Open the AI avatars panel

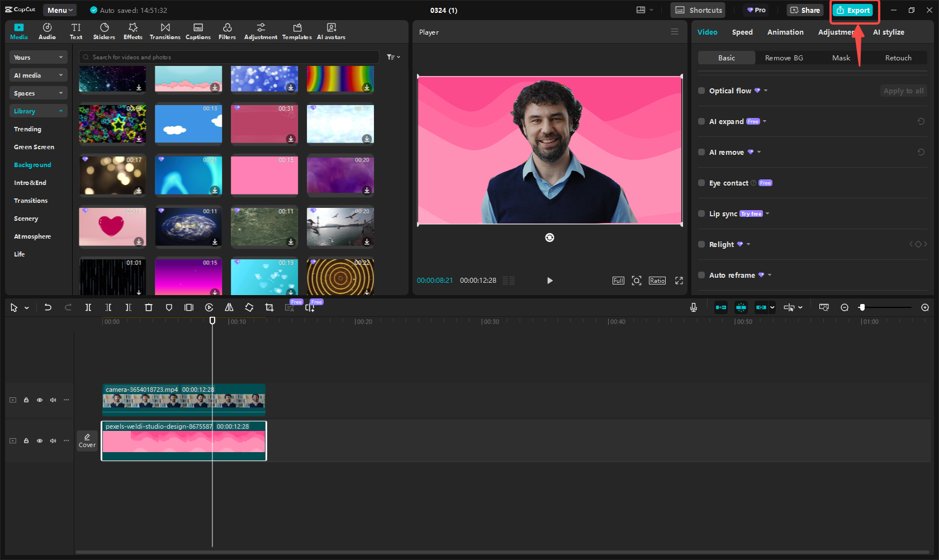331,31
